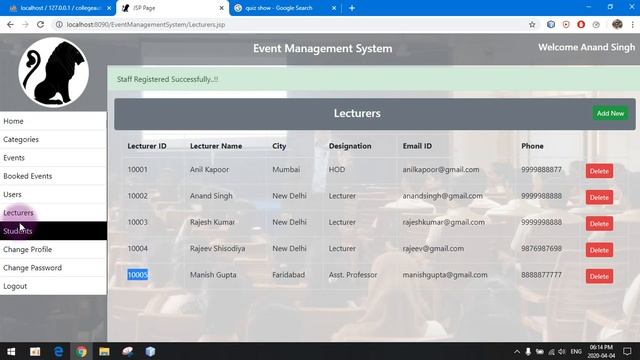This screenshot has height=360, width=640.
Task: Click Asst. Professor designation cell
Action: [x=353, y=275]
